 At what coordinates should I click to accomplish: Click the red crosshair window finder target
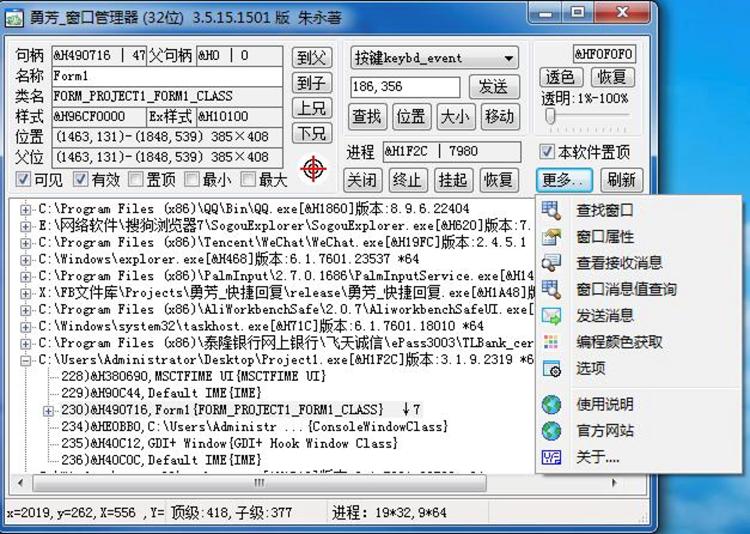pyautogui.click(x=313, y=168)
